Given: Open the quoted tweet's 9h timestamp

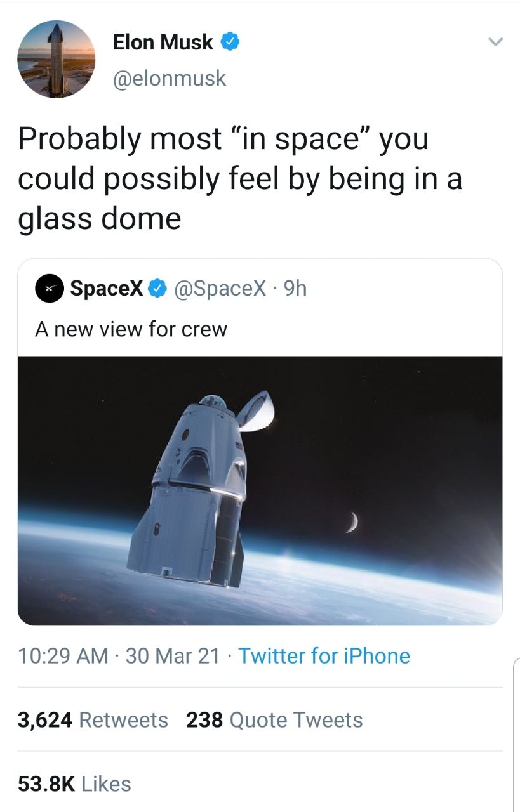Looking at the screenshot, I should click(295, 289).
